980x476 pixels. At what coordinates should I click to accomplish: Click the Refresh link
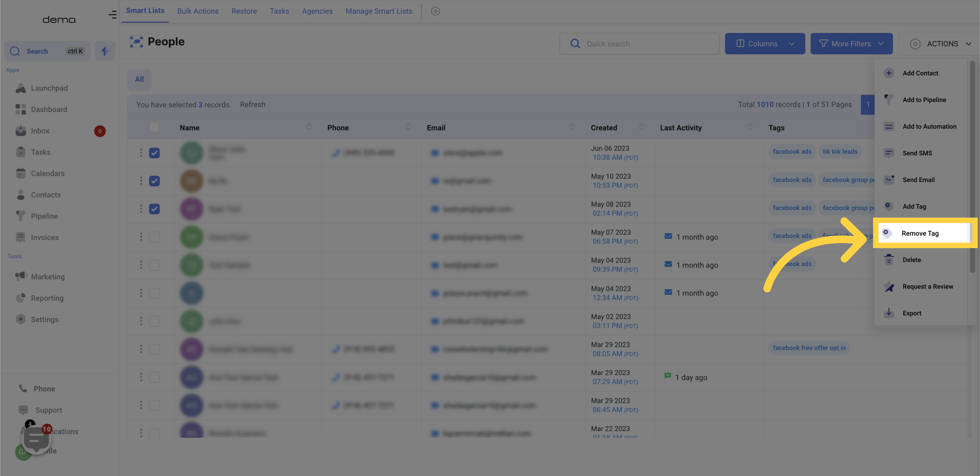(253, 105)
